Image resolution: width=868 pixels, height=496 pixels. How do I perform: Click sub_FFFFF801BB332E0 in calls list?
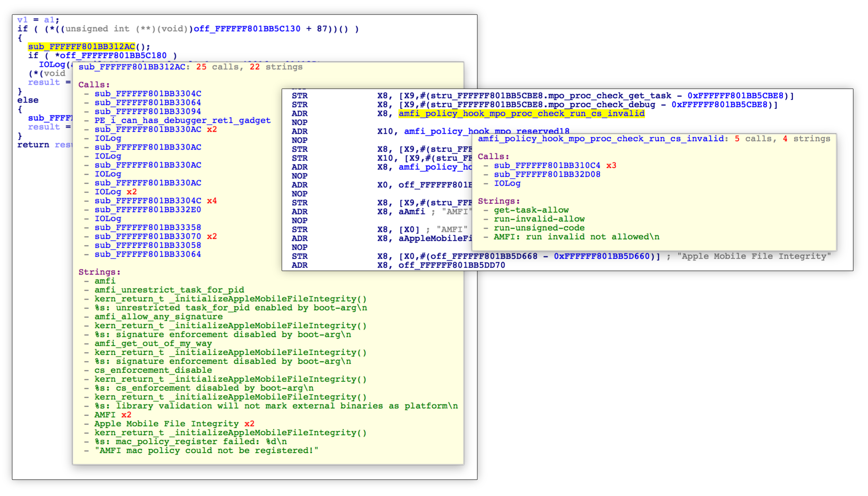tap(148, 210)
